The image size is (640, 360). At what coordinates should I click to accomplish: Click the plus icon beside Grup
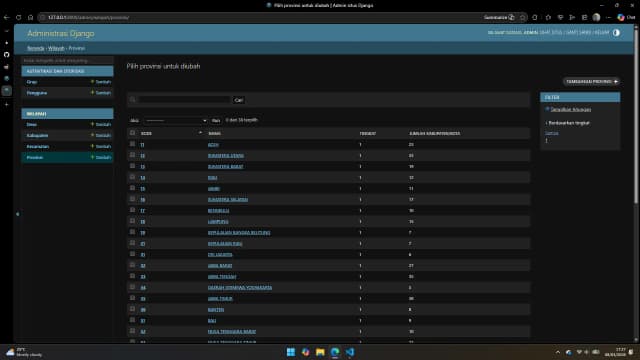click(92, 82)
